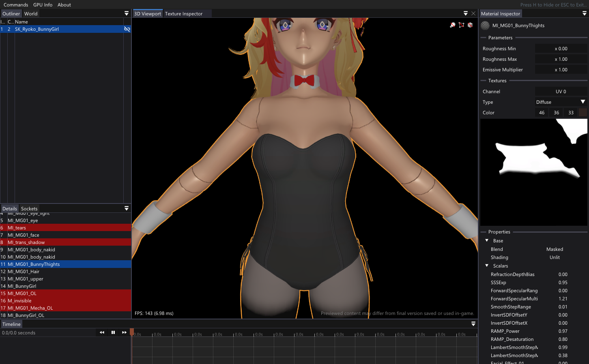Viewport: 589px width, 364px height.
Task: Open the Outliner panel options menu
Action: (127, 13)
